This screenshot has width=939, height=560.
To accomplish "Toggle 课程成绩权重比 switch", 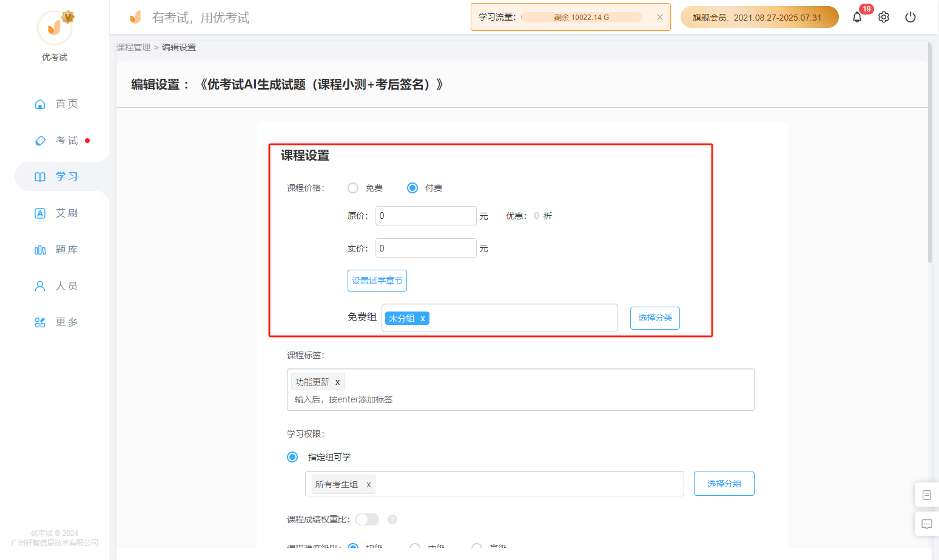I will coord(367,519).
